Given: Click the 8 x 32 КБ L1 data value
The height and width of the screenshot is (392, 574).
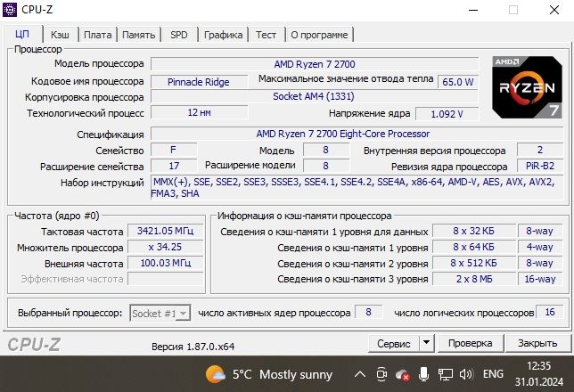Looking at the screenshot, I should click(x=473, y=231).
